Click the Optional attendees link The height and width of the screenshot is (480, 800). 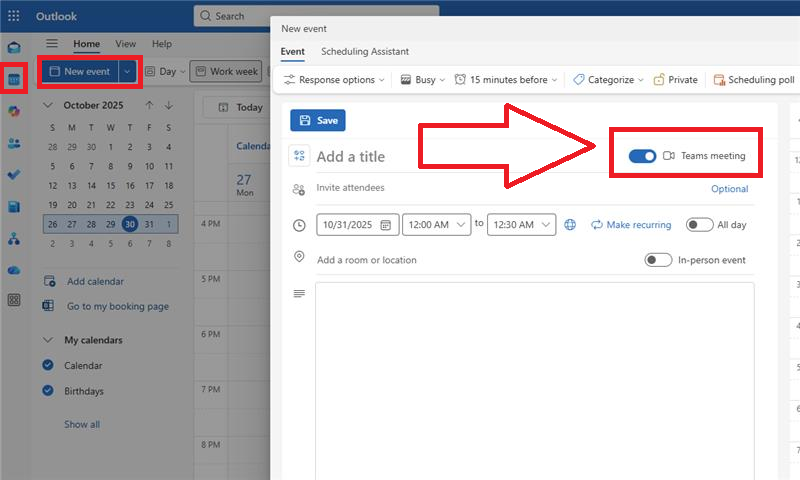pyautogui.click(x=730, y=189)
